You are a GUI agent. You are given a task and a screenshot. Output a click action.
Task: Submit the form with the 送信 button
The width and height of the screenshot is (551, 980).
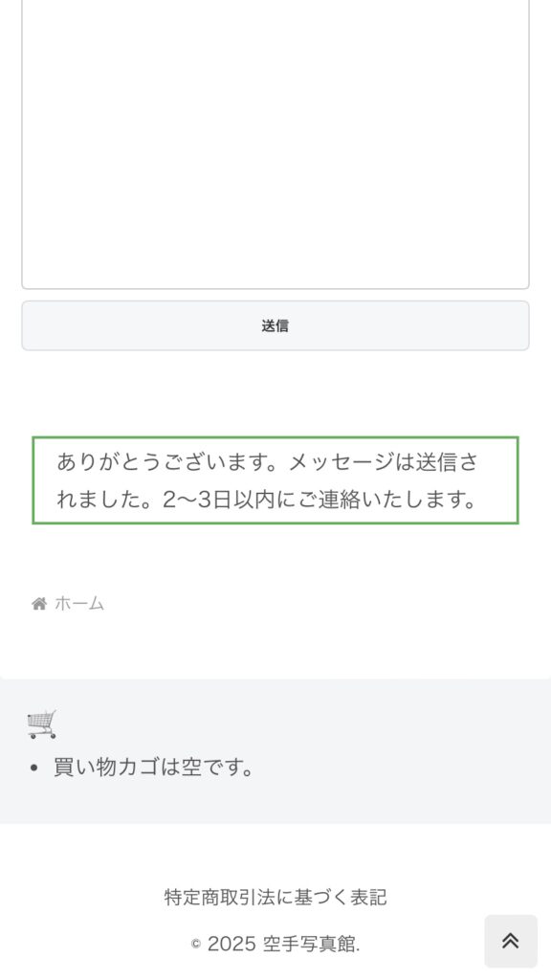tap(275, 325)
